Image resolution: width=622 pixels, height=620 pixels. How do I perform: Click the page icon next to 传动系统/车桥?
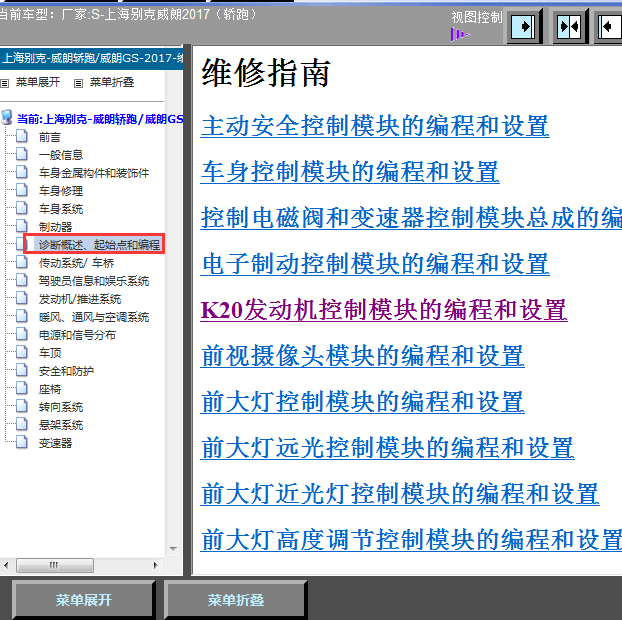(x=22, y=262)
